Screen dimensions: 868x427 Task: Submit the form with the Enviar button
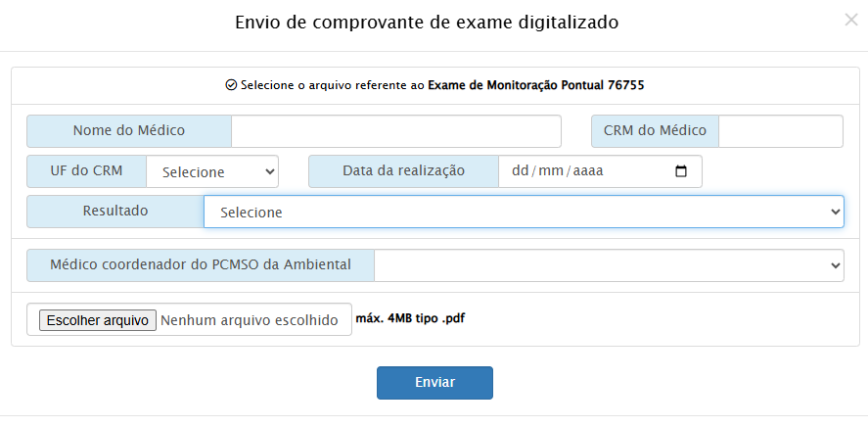pyautogui.click(x=434, y=383)
